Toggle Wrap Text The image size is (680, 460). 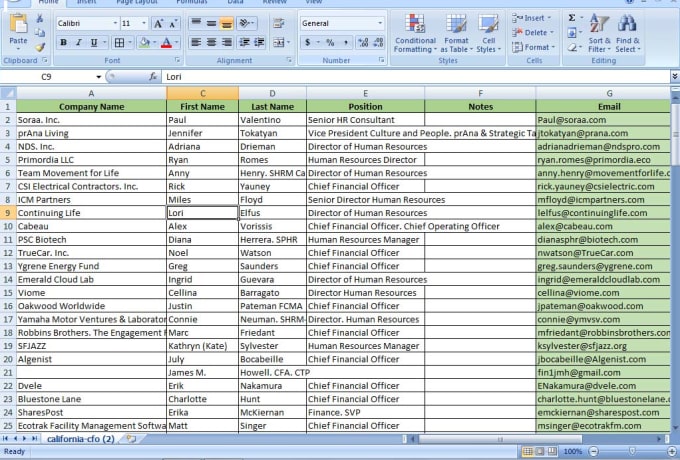278,23
